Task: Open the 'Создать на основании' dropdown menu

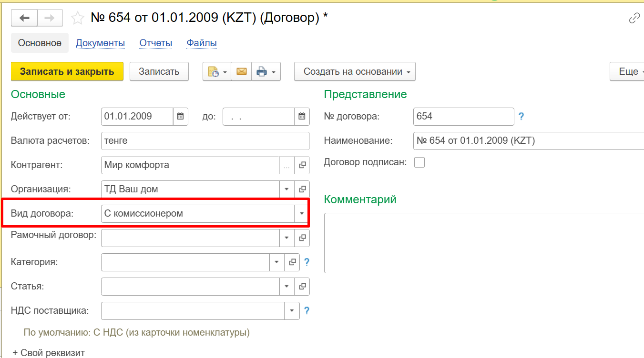Action: pos(355,71)
